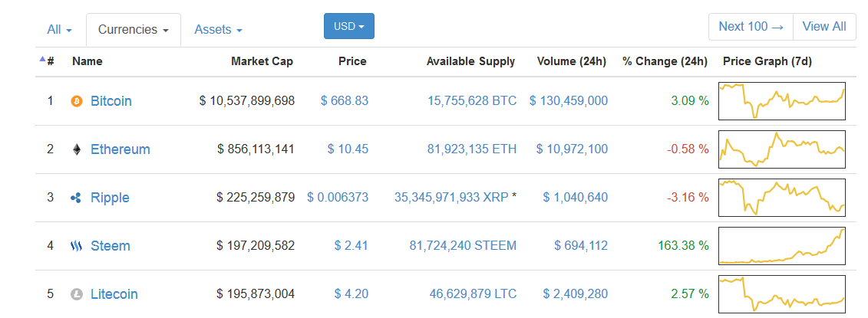
Task: Click Ripple's available supply XRP link
Action: (x=451, y=198)
